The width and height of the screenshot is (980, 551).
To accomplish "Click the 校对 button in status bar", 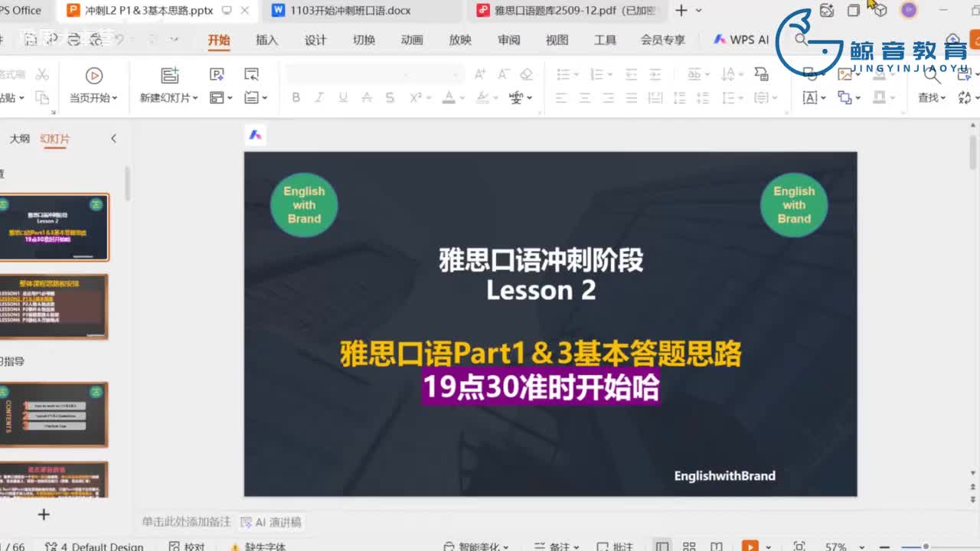I will click(x=188, y=546).
